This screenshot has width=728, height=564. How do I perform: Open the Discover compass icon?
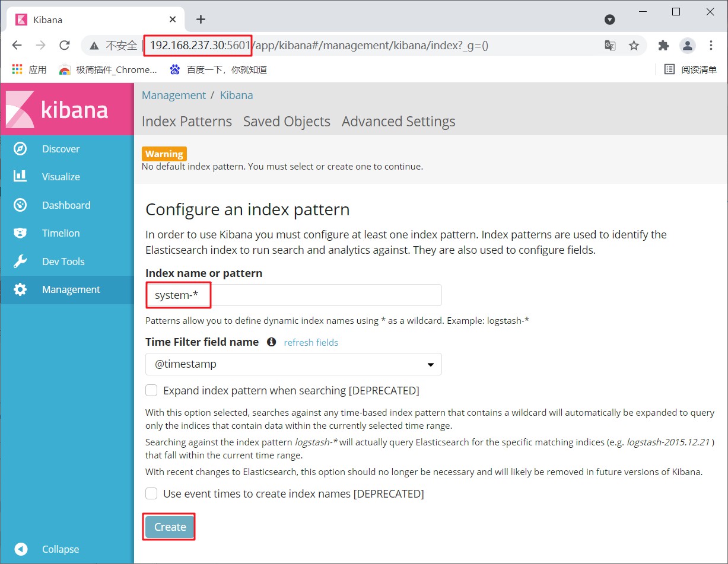pos(20,149)
